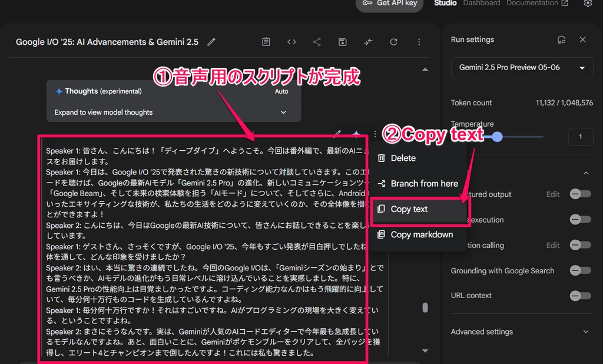
Task: Click the Temperature value field
Action: click(x=580, y=137)
